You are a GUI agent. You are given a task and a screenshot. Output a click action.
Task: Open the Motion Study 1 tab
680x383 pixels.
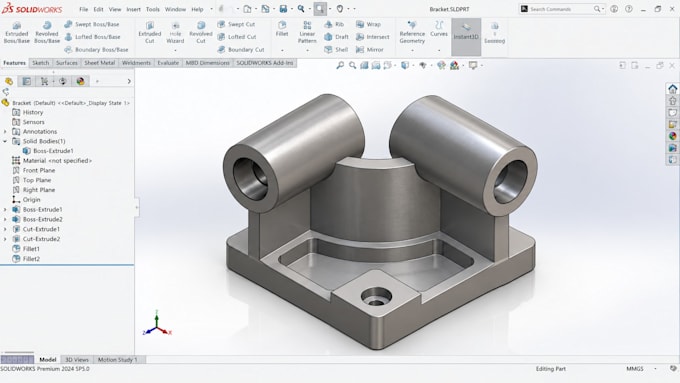coord(118,360)
